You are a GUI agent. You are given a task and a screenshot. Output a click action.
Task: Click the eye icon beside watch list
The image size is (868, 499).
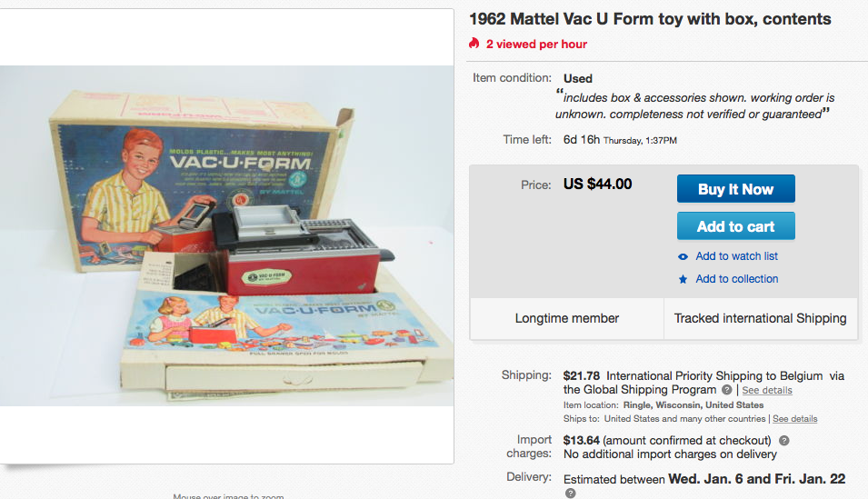683,256
